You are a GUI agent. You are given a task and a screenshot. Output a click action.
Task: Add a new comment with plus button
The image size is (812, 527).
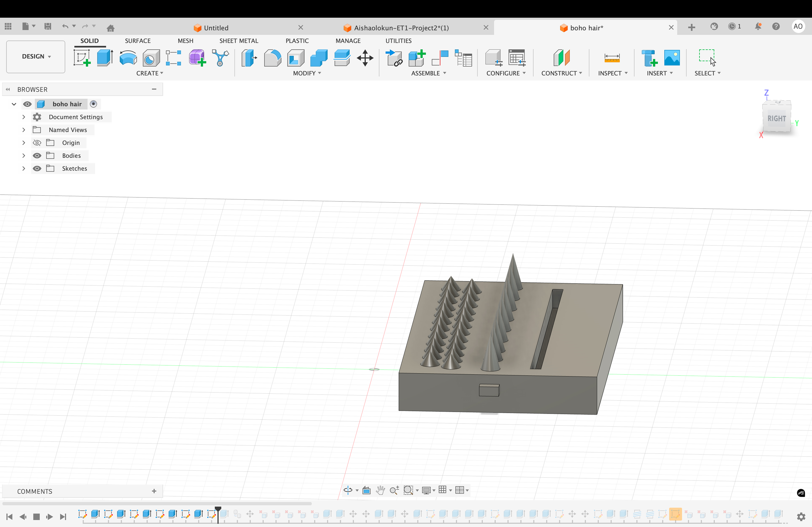click(x=154, y=491)
